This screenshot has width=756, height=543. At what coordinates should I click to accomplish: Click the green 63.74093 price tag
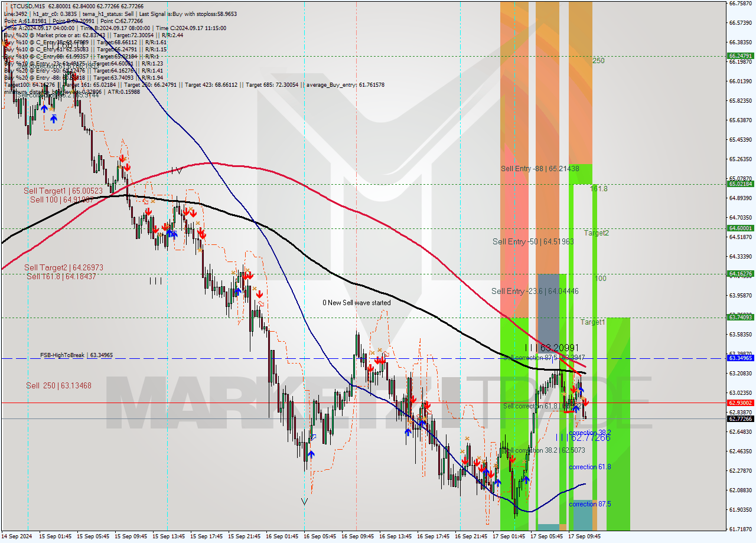point(741,318)
